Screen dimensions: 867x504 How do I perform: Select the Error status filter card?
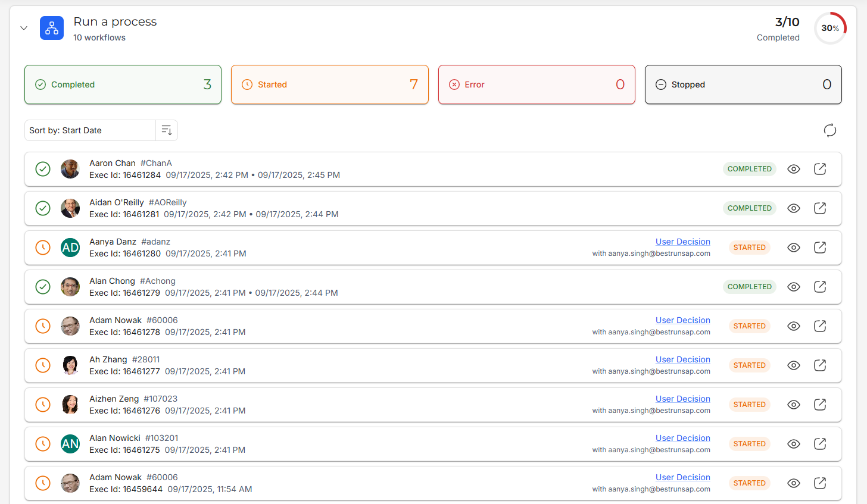tap(536, 84)
